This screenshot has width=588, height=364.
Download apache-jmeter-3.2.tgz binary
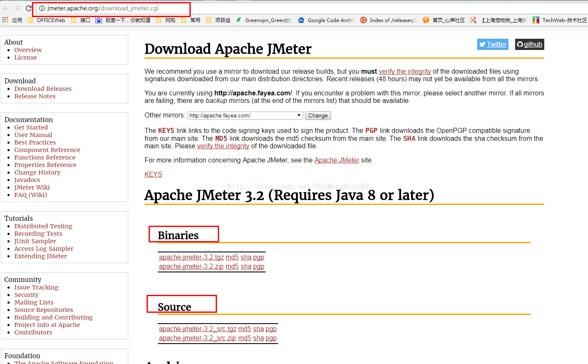coord(192,257)
